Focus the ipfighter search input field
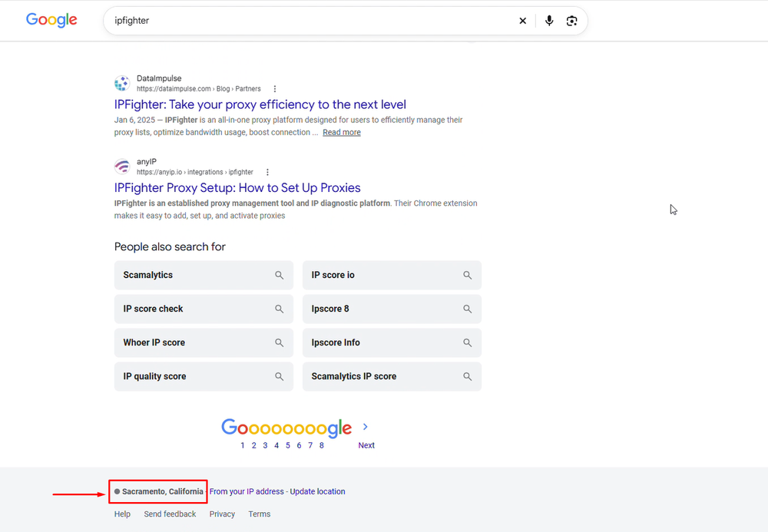This screenshot has width=768, height=532. coord(313,21)
